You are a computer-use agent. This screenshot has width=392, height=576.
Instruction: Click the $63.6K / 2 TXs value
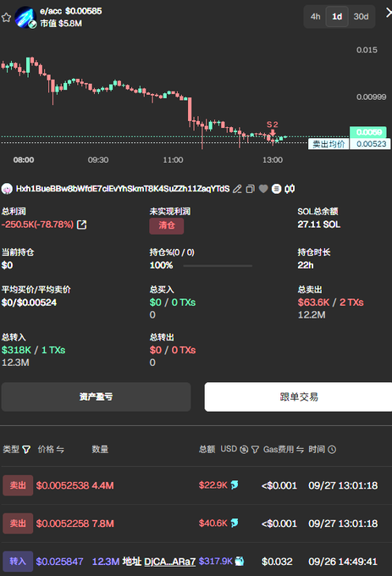(331, 302)
